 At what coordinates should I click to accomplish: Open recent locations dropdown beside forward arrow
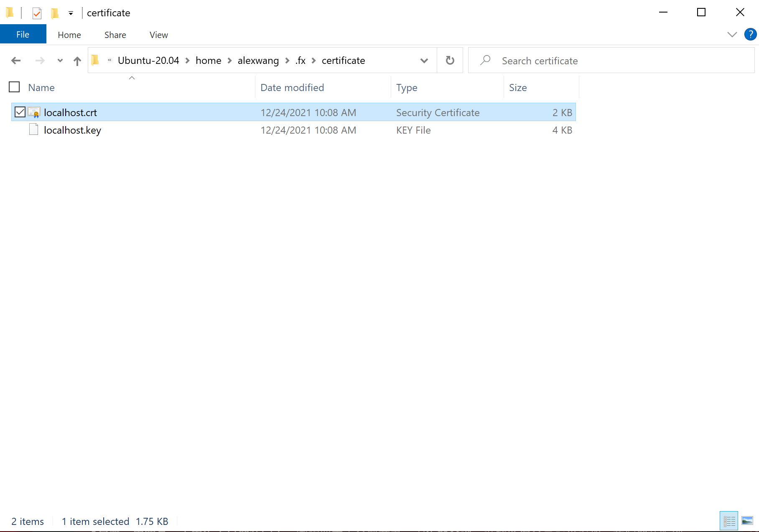click(60, 61)
